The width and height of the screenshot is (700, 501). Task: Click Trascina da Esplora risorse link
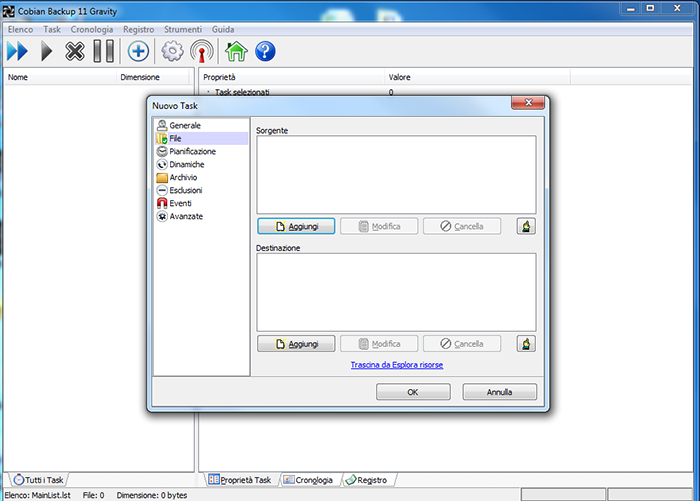(x=397, y=365)
